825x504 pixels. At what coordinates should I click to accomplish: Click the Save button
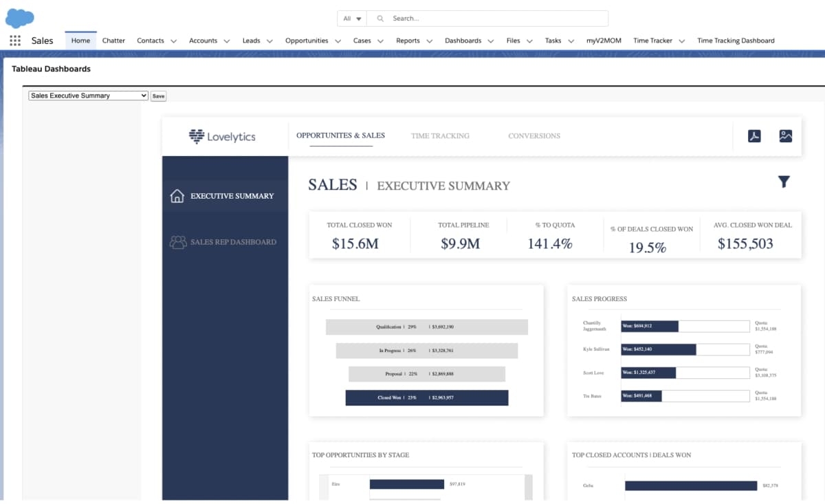pos(158,96)
